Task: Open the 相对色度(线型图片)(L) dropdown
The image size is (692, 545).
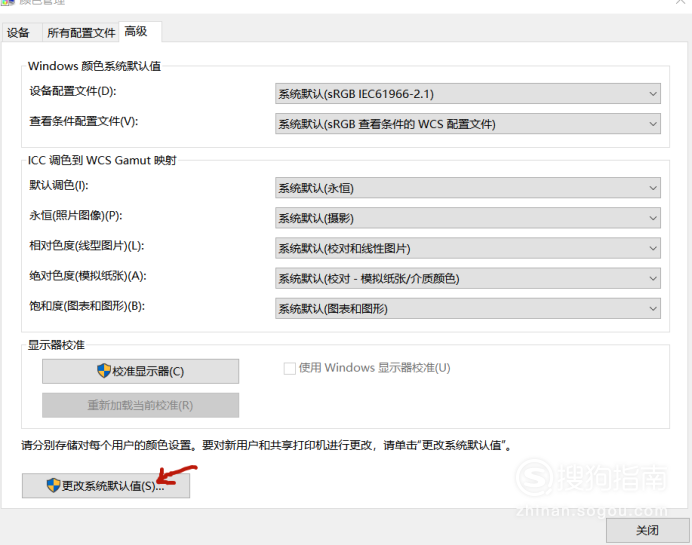Action: point(468,248)
